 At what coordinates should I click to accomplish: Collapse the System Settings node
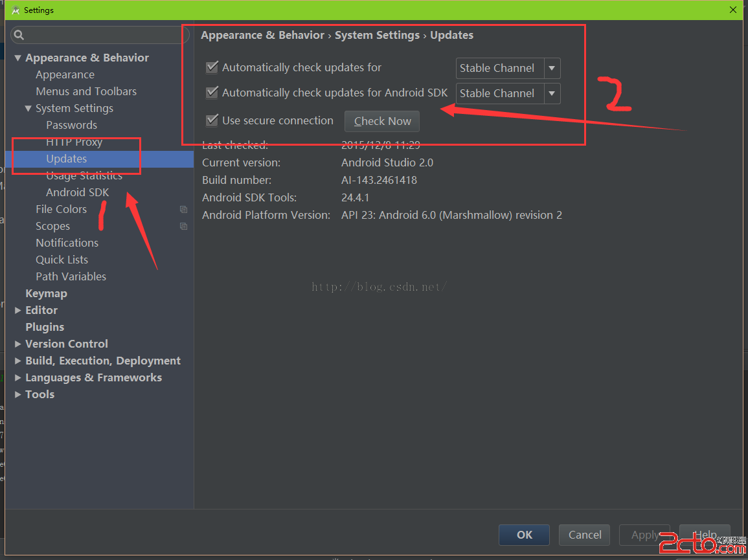28,108
